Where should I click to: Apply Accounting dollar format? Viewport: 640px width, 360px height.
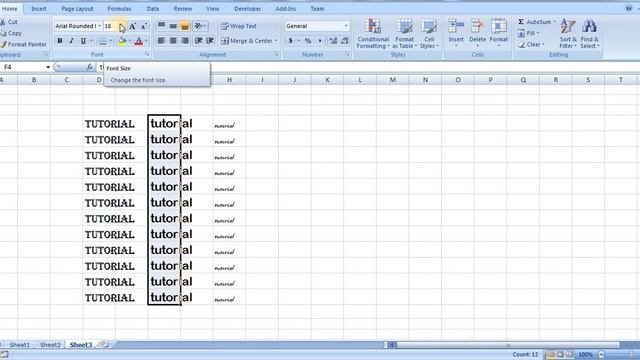[290, 41]
